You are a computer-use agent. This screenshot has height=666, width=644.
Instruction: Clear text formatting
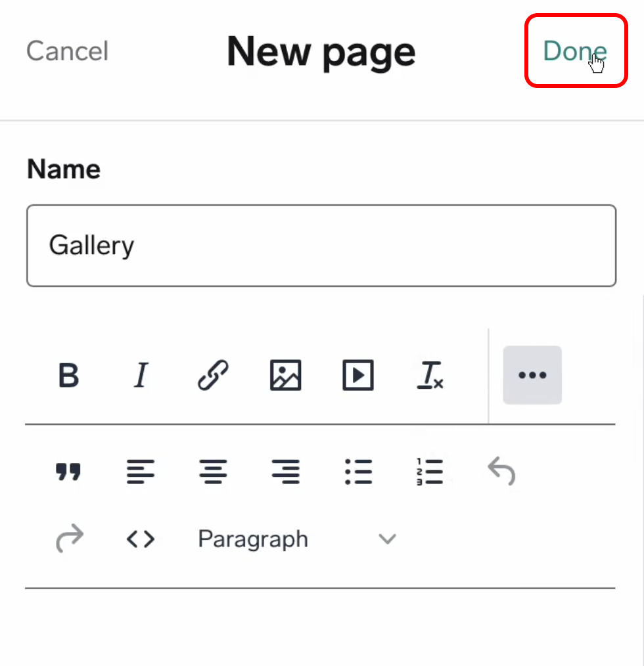click(x=430, y=376)
